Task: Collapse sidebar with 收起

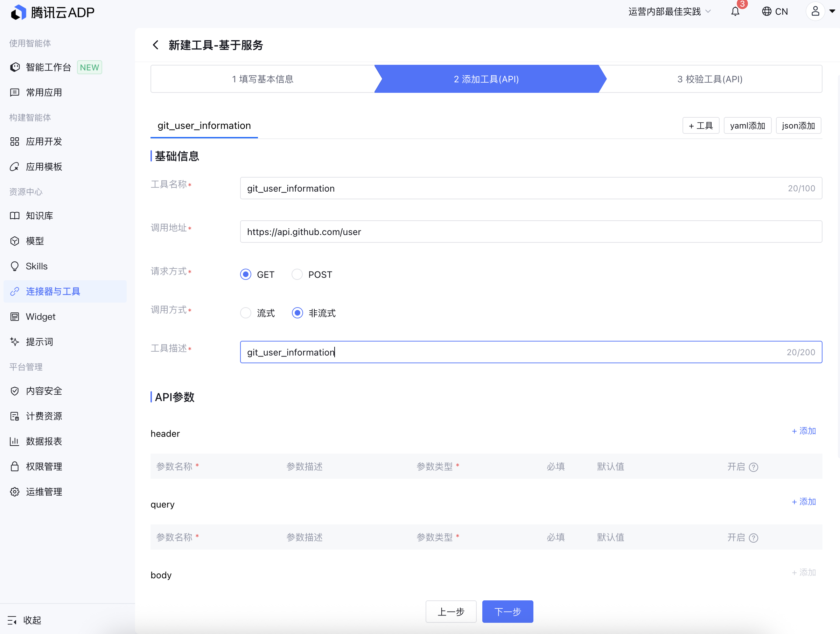Action: pyautogui.click(x=24, y=620)
